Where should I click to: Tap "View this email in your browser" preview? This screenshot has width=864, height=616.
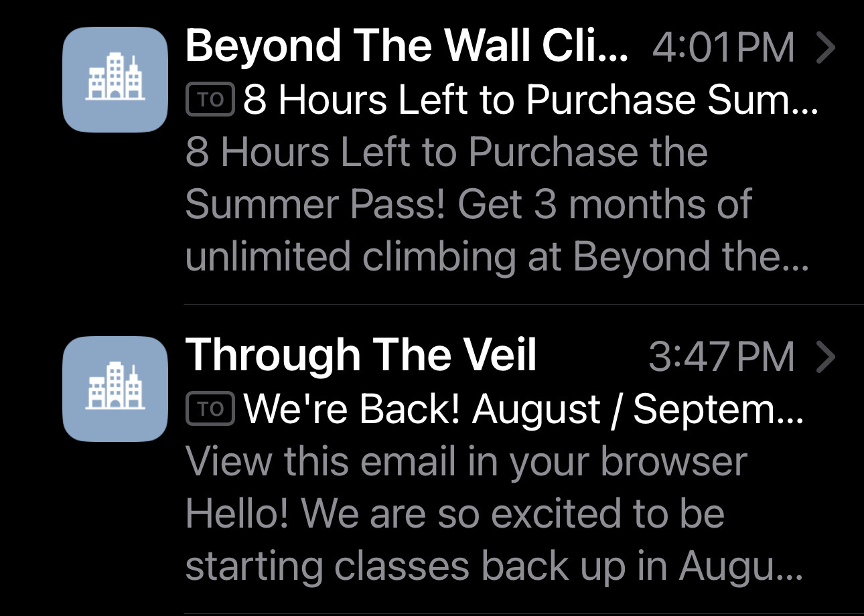(x=465, y=461)
